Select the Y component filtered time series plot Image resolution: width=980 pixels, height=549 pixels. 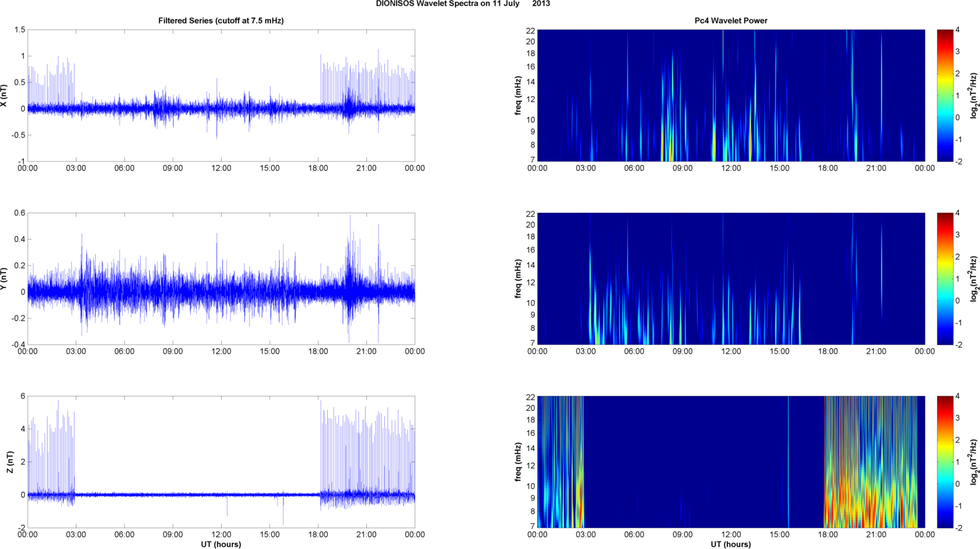[221, 279]
